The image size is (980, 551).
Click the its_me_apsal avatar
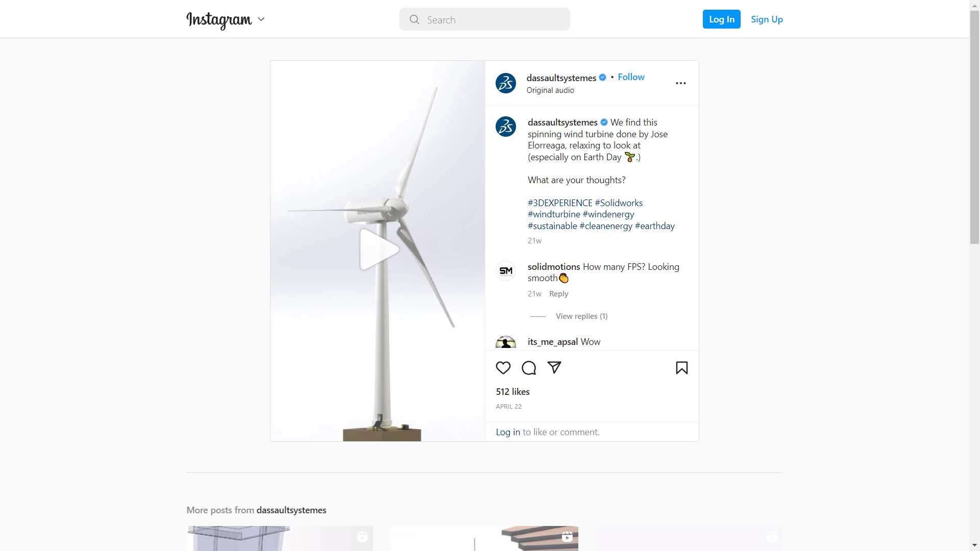tap(506, 342)
